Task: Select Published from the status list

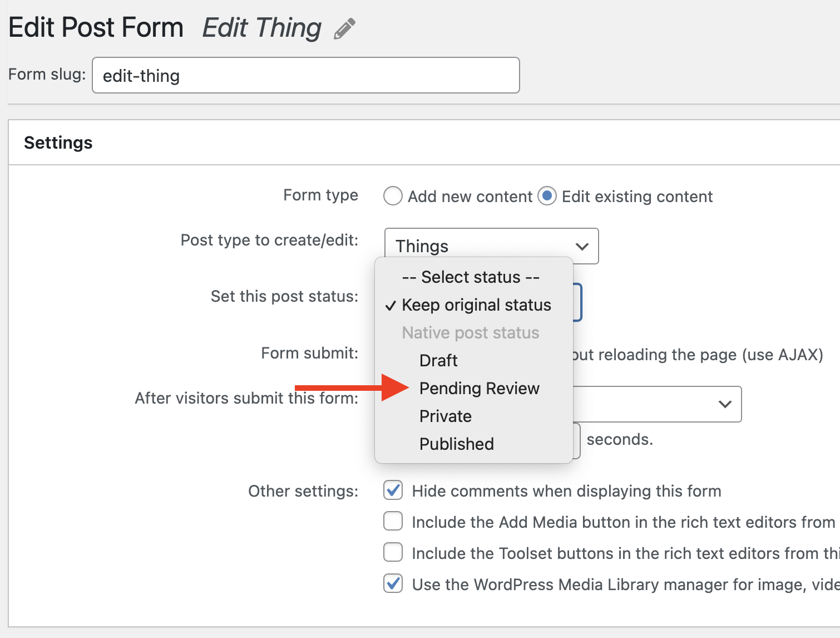Action: [457, 444]
